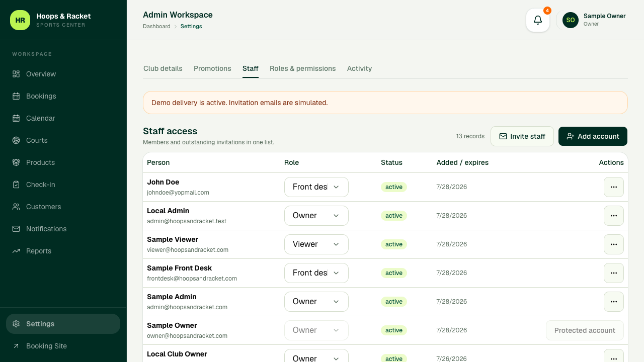Open actions menu for Sample Admin
The image size is (644, 362).
(x=614, y=302)
